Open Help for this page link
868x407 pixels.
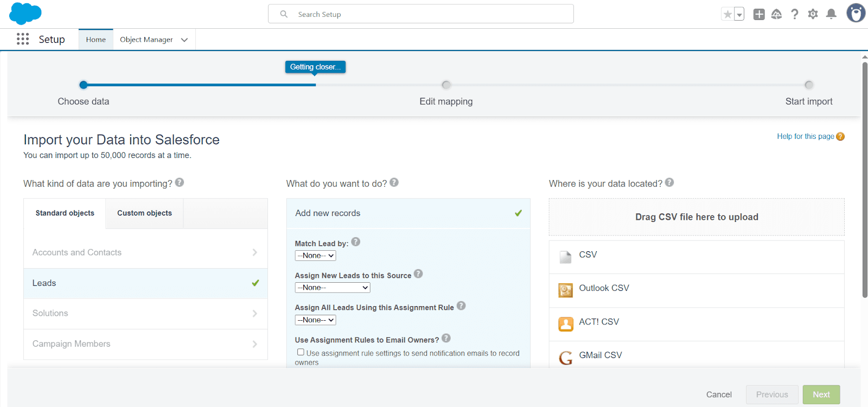[x=806, y=136]
